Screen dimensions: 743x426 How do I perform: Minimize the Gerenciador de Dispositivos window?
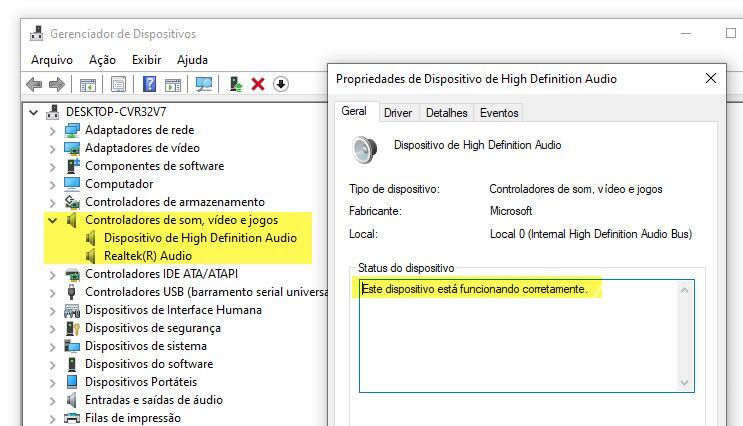tap(686, 33)
